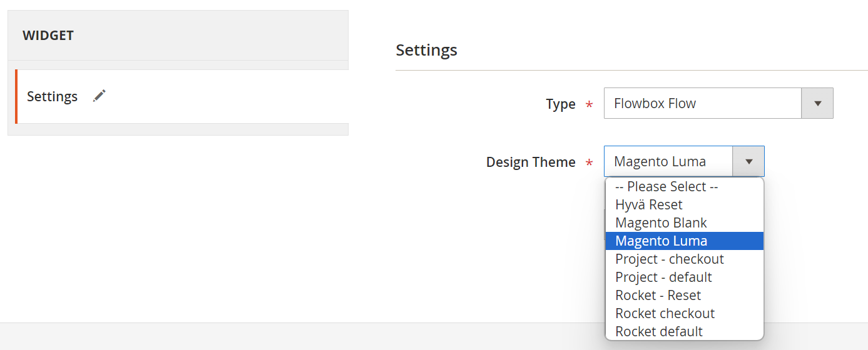Collapse the Design Theme dropdown arrow
This screenshot has width=868, height=350.
(x=748, y=162)
